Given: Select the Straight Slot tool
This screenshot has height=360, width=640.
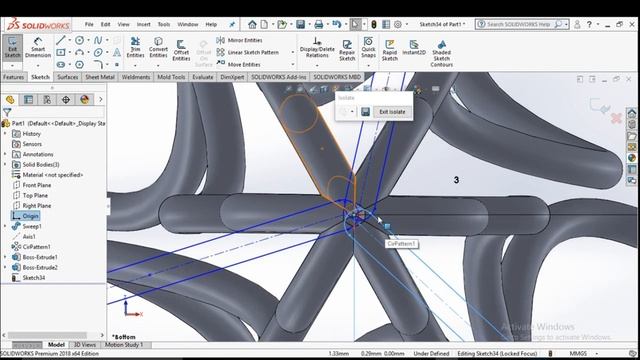Looking at the screenshot, I should coord(61,64).
